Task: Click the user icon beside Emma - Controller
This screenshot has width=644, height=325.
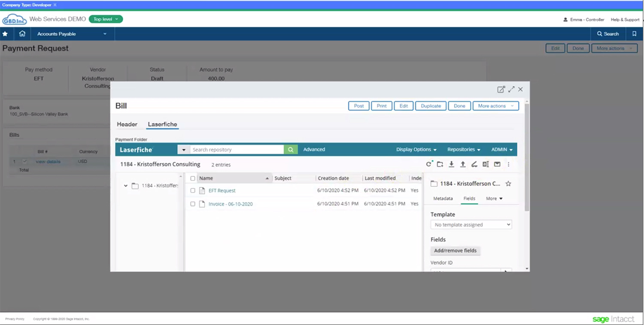Action: coord(565,20)
